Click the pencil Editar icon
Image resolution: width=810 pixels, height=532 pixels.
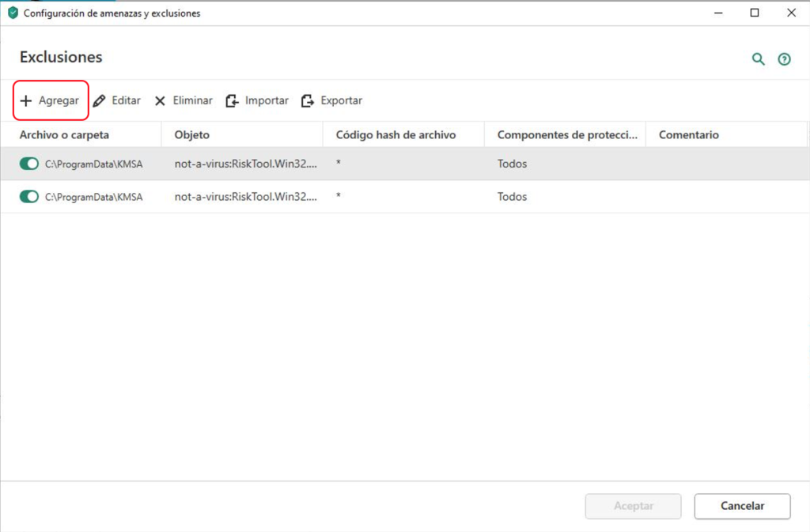99,101
